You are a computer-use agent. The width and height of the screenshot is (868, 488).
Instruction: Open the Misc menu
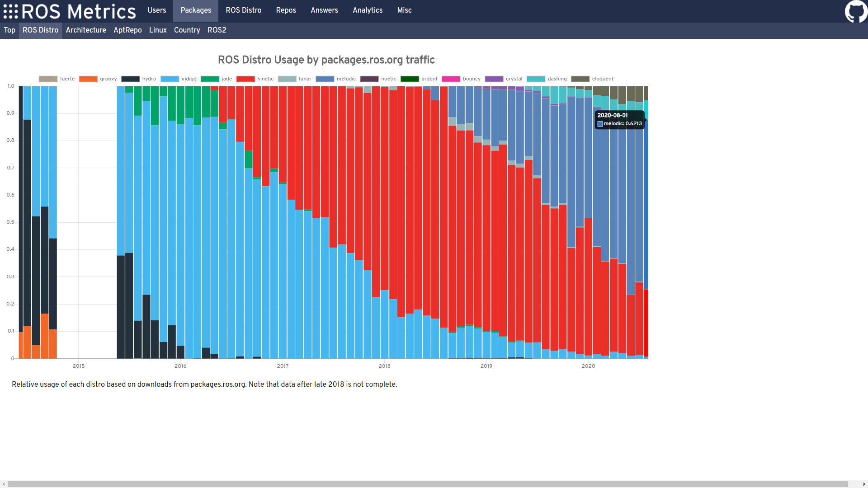(404, 10)
